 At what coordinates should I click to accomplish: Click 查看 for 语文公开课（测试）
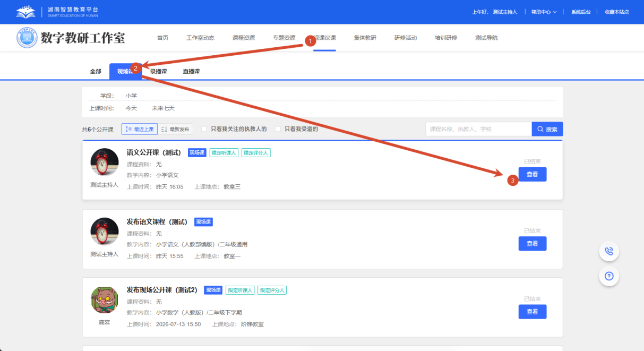tap(533, 174)
